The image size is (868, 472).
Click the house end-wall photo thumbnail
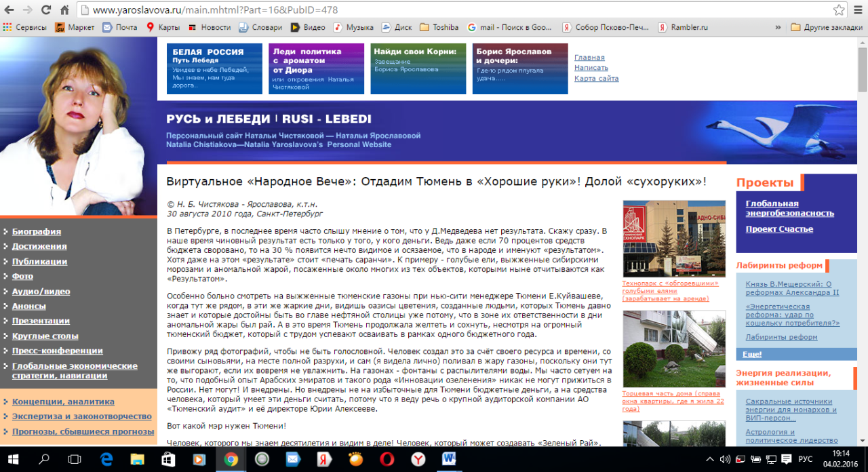click(674, 350)
